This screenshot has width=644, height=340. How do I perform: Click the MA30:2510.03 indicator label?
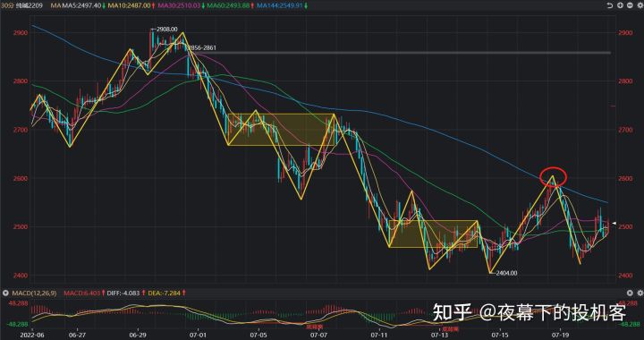tap(179, 5)
